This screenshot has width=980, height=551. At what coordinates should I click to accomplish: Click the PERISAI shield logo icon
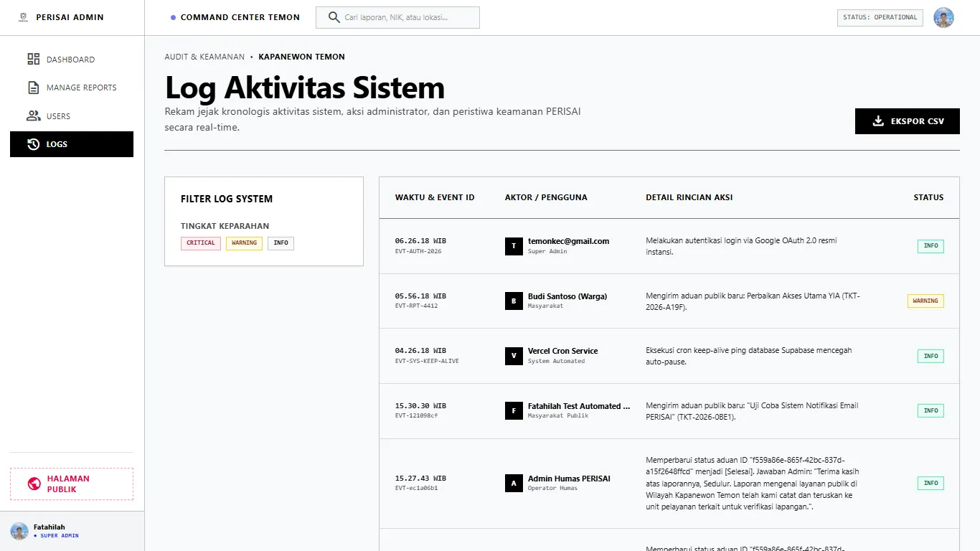[24, 17]
